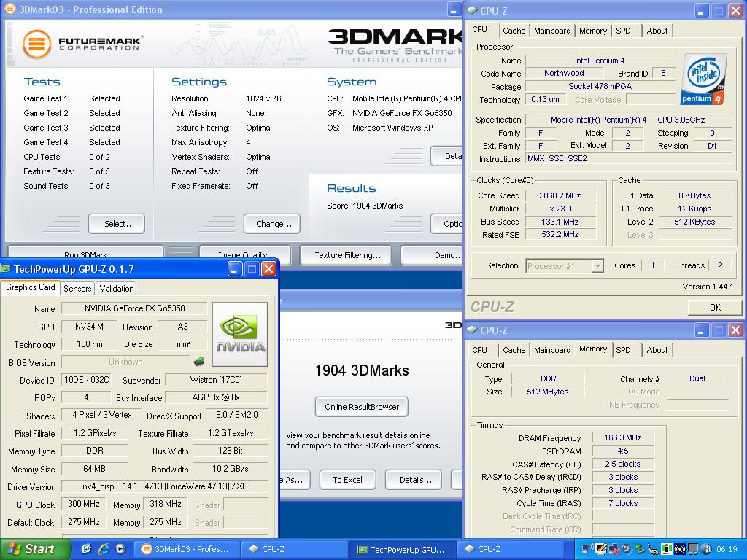Click the green-red 'i' tray icon
The image size is (747, 560).
pos(667,549)
